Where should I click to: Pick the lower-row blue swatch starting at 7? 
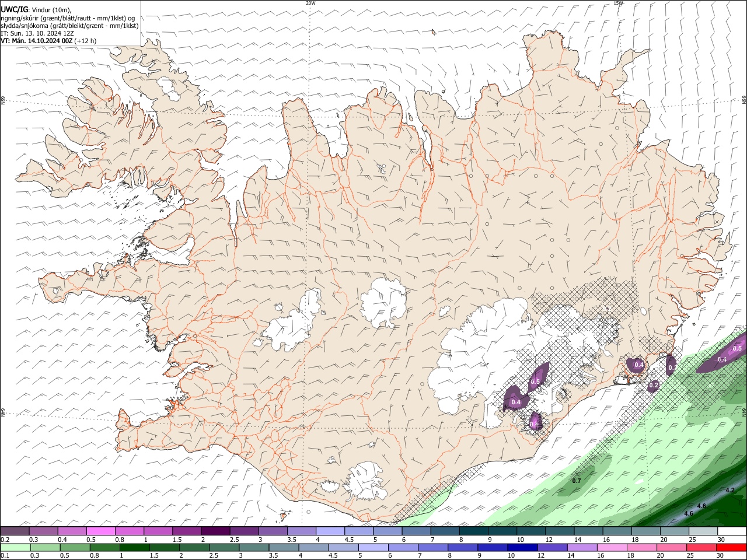434,547
